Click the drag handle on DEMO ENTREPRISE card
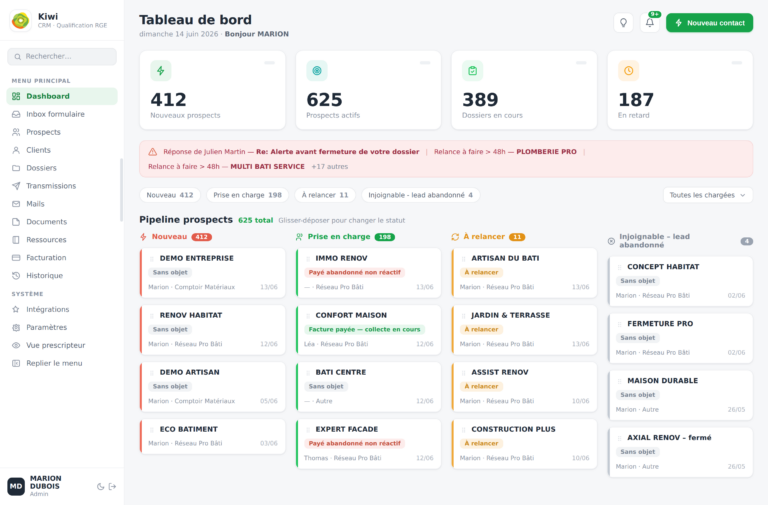Viewport: 768px width, 505px height. [x=152, y=259]
